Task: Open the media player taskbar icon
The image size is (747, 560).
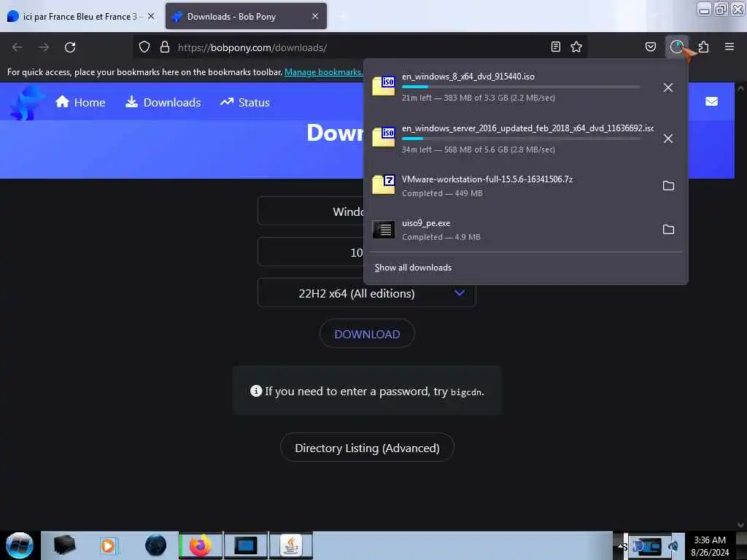Action: pyautogui.click(x=108, y=545)
